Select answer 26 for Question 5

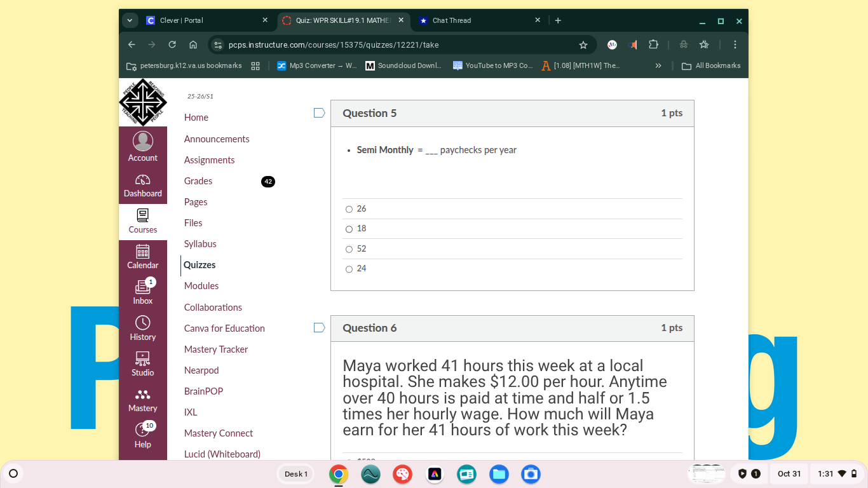point(349,209)
